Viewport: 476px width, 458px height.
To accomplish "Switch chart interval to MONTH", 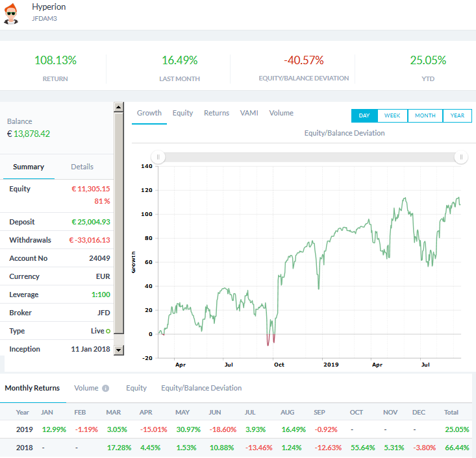I will [x=425, y=115].
